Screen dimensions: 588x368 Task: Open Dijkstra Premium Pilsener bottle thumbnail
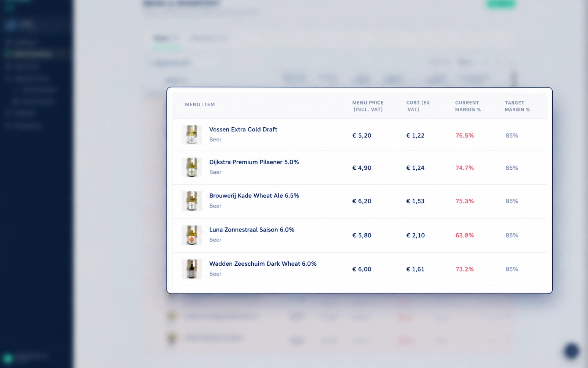coord(192,167)
